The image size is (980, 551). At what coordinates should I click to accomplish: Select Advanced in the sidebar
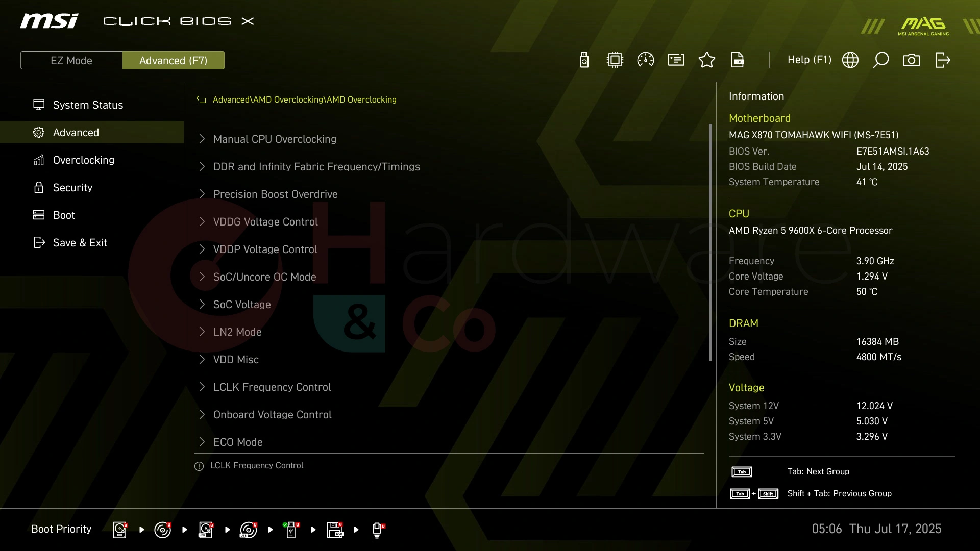(x=92, y=133)
